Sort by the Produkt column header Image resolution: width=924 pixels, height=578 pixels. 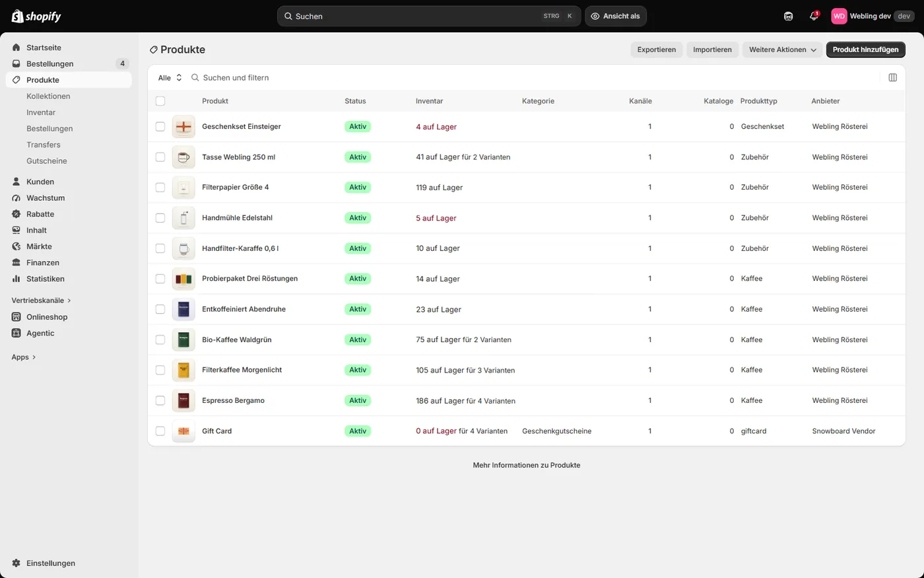215,101
